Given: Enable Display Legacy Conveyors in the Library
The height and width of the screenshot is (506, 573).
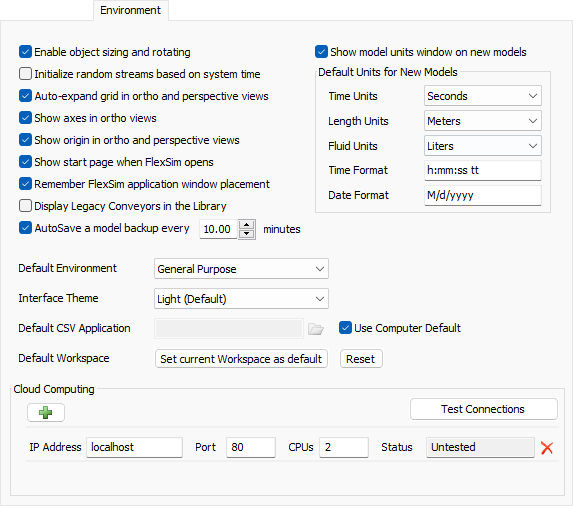Looking at the screenshot, I should pos(25,206).
